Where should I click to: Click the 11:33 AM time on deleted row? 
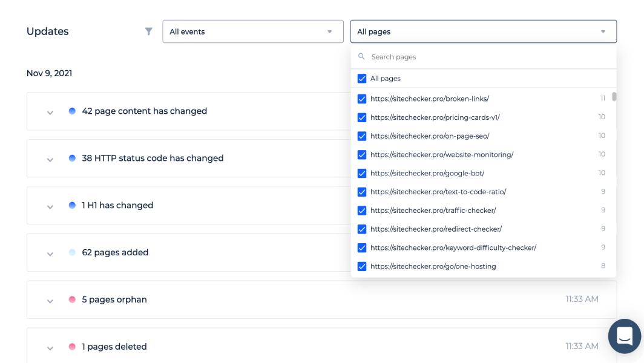coord(582,346)
